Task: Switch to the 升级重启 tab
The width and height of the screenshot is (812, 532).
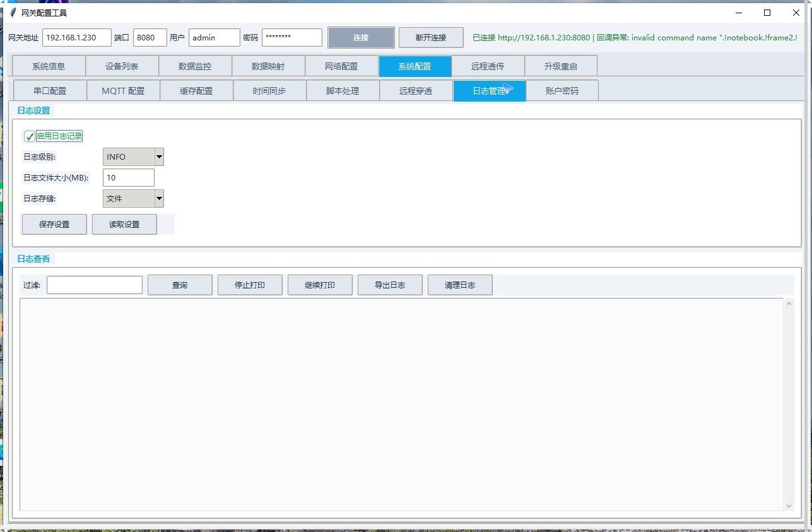Action: [x=561, y=66]
